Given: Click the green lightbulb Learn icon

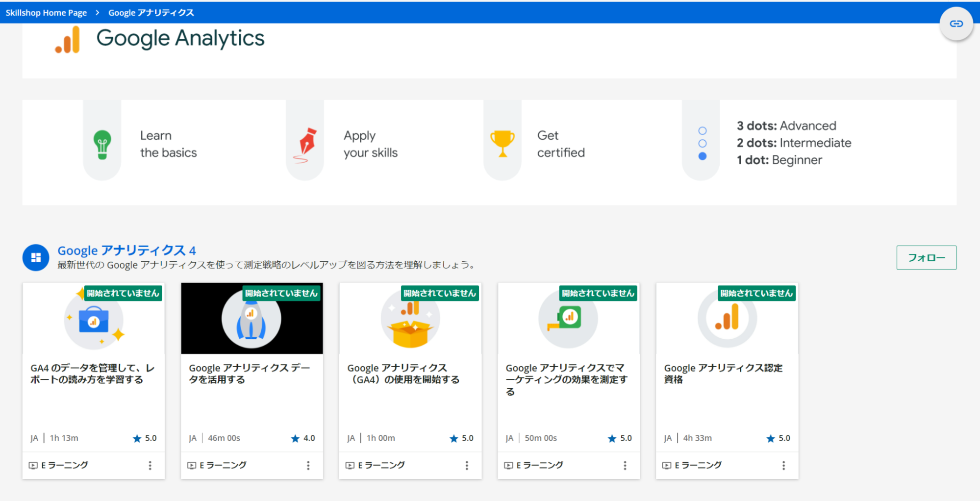Looking at the screenshot, I should pos(102,144).
